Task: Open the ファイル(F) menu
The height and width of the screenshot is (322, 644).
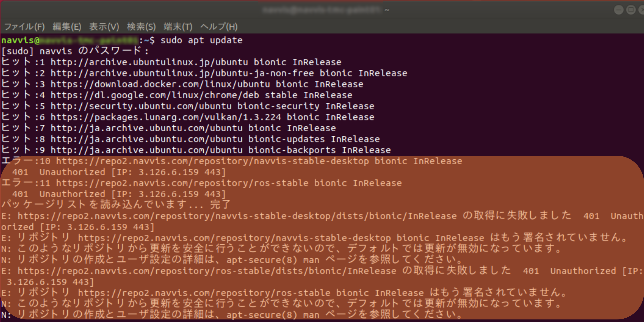Action: click(x=24, y=27)
